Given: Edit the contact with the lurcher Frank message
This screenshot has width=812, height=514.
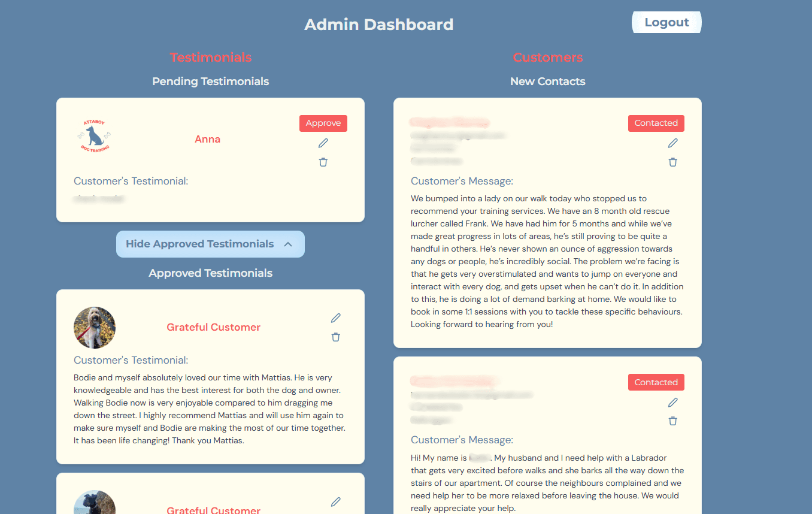Looking at the screenshot, I should click(x=673, y=143).
